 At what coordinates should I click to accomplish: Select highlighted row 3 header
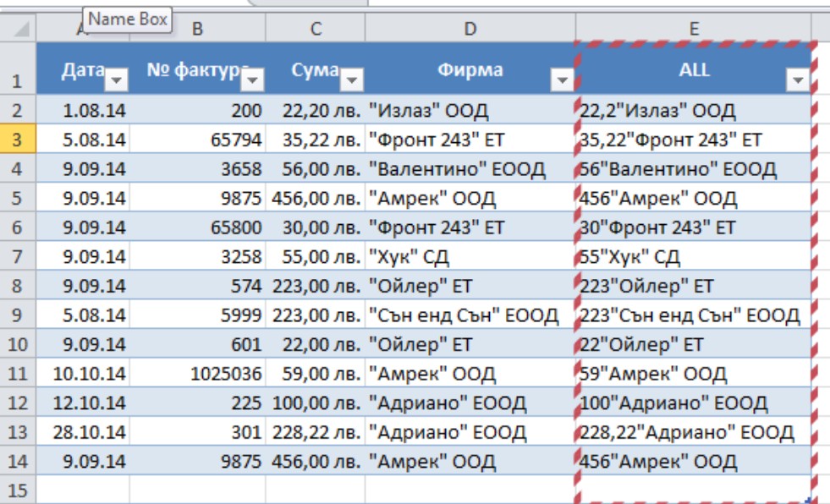pos(18,139)
